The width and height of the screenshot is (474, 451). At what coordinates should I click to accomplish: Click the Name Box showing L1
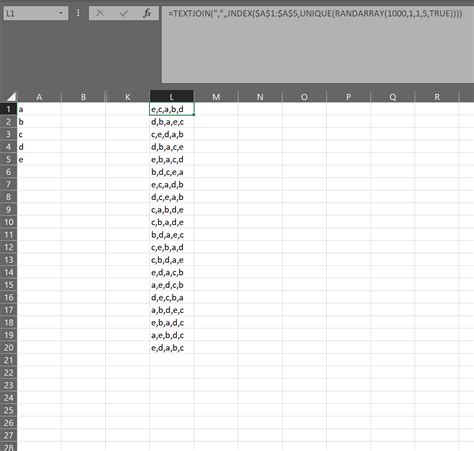(x=36, y=13)
